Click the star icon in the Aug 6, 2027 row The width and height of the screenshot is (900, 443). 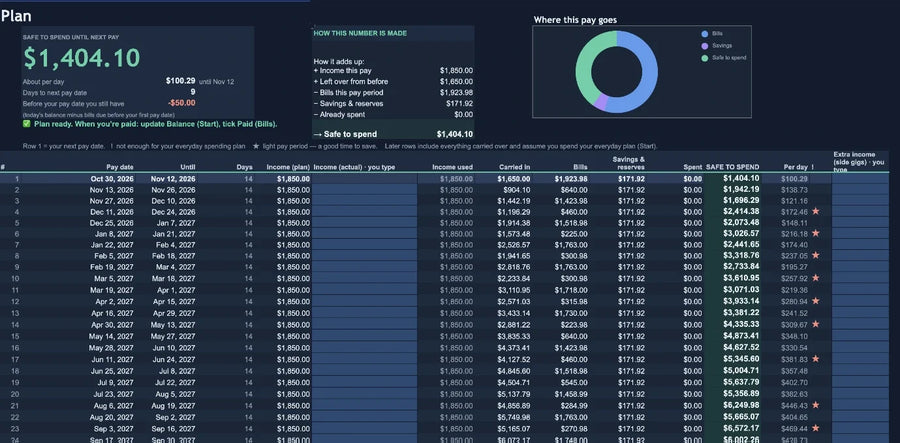[816, 405]
